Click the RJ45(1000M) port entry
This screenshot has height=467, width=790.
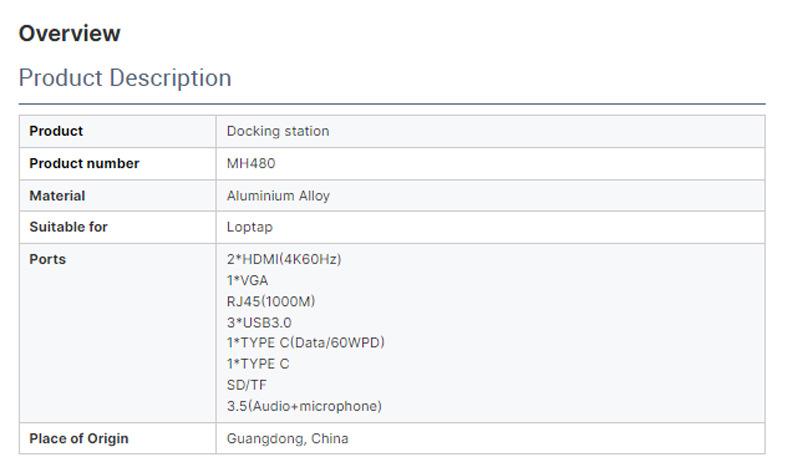pos(272,301)
